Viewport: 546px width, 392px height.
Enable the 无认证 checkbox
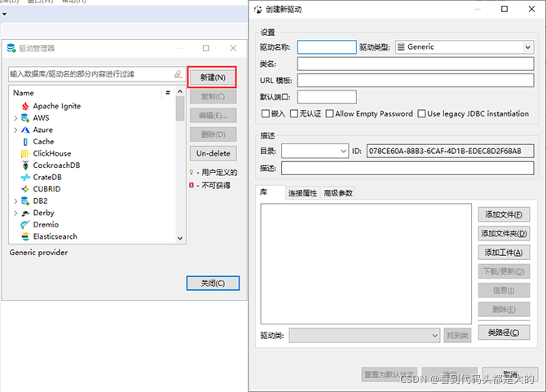click(x=294, y=113)
